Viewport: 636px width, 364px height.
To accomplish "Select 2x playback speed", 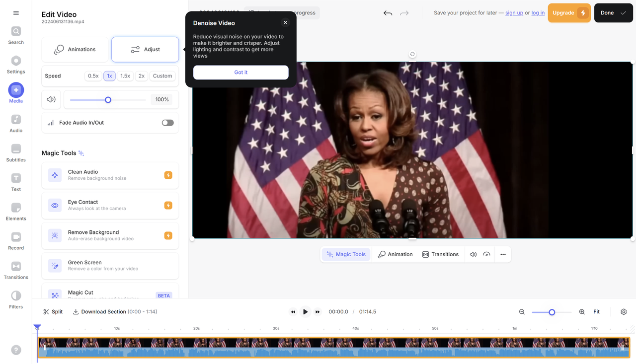I will tap(141, 75).
